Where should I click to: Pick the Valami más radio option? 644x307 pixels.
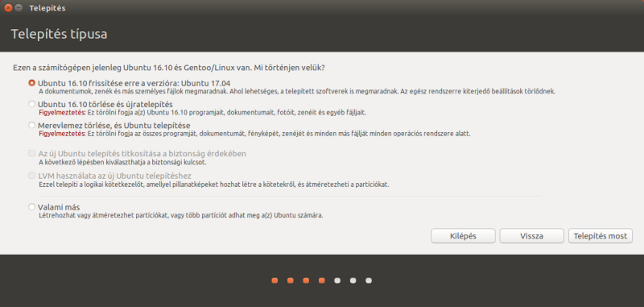click(31, 207)
